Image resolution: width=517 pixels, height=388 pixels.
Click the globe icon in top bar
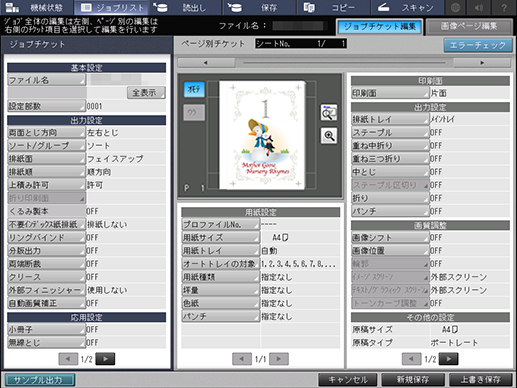455,7
